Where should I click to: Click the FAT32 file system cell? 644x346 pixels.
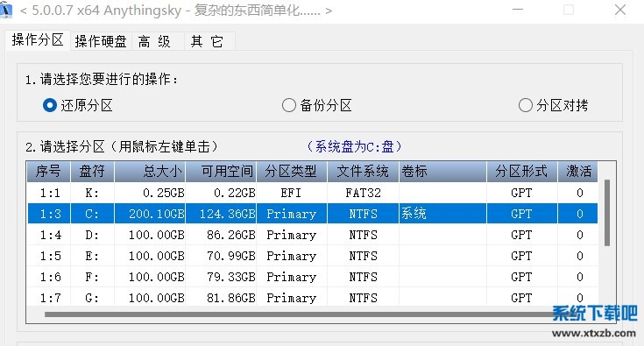click(x=363, y=193)
